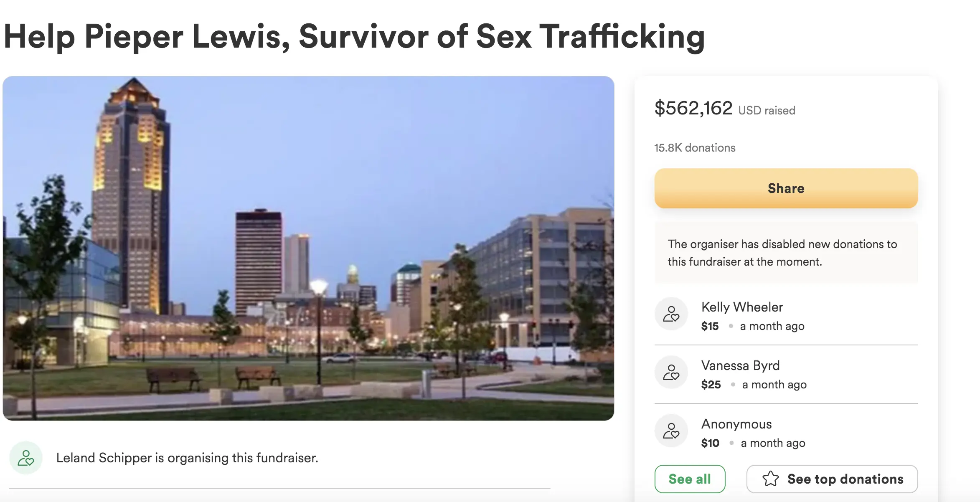Image resolution: width=980 pixels, height=502 pixels.
Task: Click the $562,162 USD raised amount
Action: pos(724,109)
